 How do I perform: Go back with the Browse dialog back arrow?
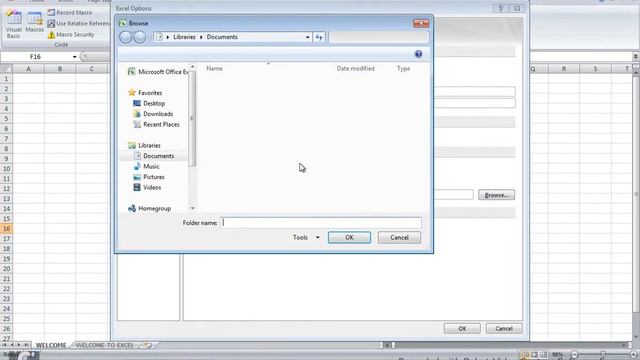(x=126, y=37)
